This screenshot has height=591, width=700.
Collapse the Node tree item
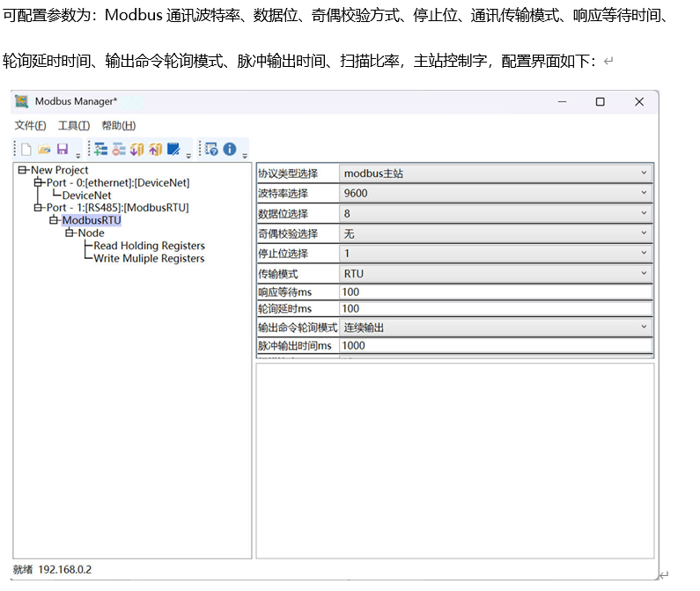coord(70,233)
